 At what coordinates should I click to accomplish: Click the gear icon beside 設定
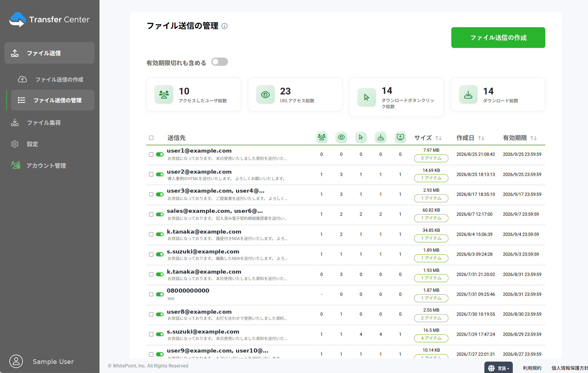pyautogui.click(x=15, y=144)
